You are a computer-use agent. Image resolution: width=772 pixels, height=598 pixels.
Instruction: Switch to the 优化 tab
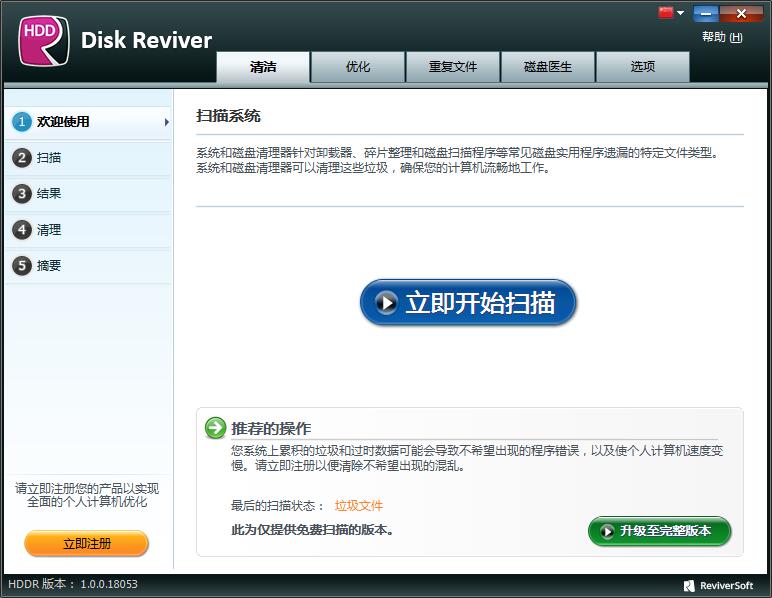coord(358,67)
